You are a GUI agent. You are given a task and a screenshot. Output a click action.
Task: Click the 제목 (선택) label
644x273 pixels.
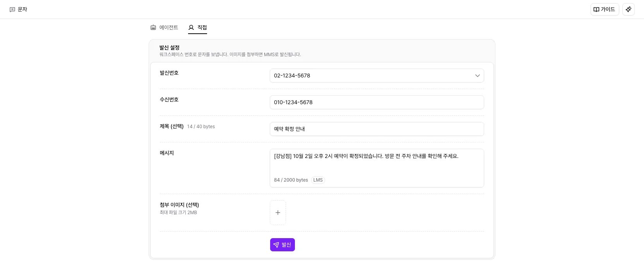171,126
